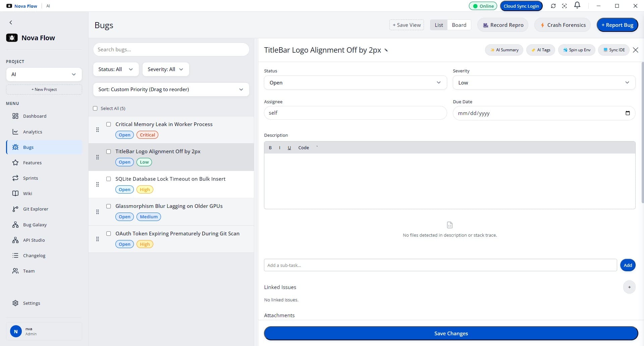Click the Save Changes button
This screenshot has height=346, width=644.
tap(451, 333)
